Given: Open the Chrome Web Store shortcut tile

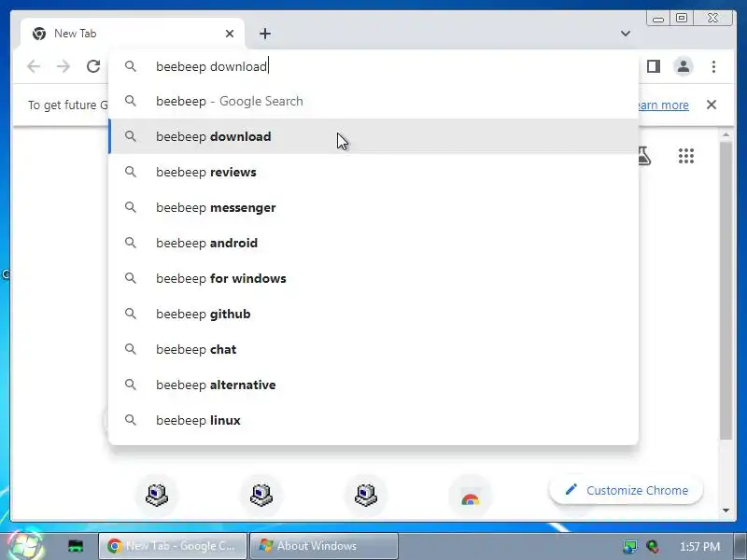Looking at the screenshot, I should (x=471, y=495).
